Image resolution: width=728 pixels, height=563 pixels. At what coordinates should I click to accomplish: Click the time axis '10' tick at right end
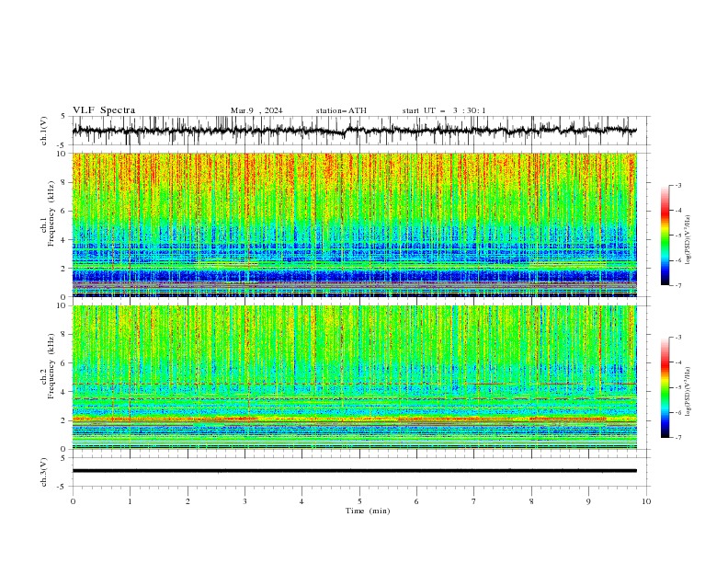pos(646,501)
